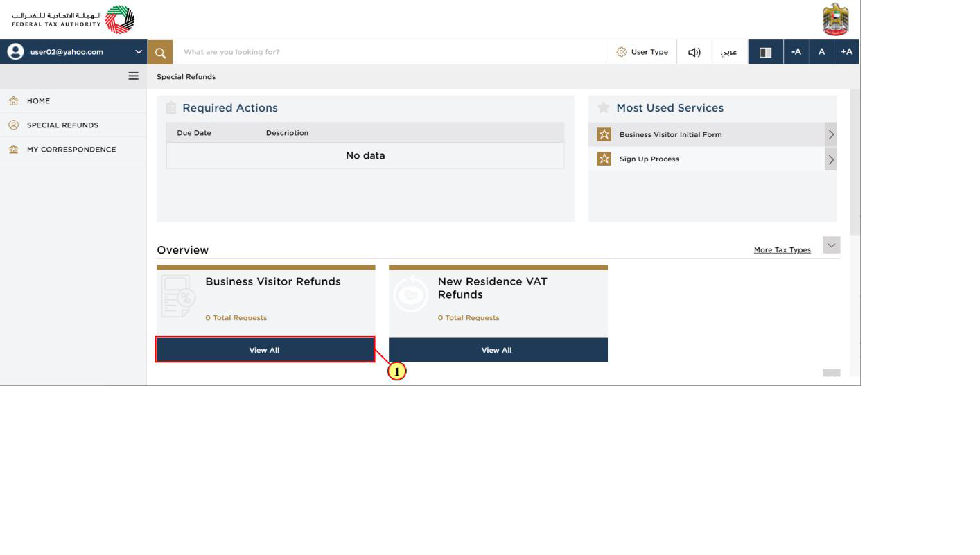Go to HOME in sidebar

pyautogui.click(x=73, y=100)
